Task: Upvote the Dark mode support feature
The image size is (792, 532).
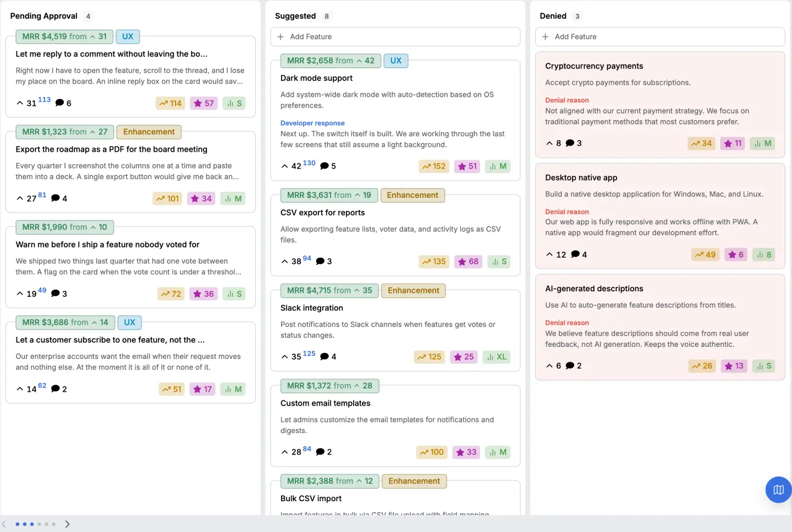Action: point(284,166)
